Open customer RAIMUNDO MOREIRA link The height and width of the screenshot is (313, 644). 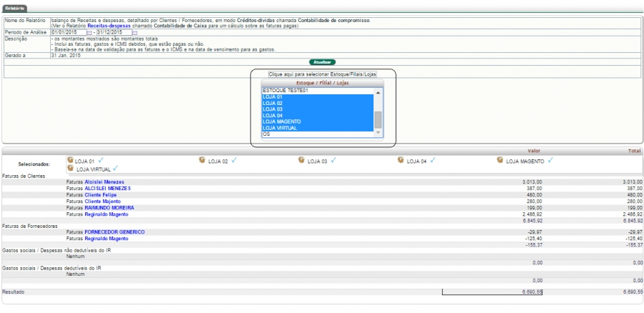109,207
